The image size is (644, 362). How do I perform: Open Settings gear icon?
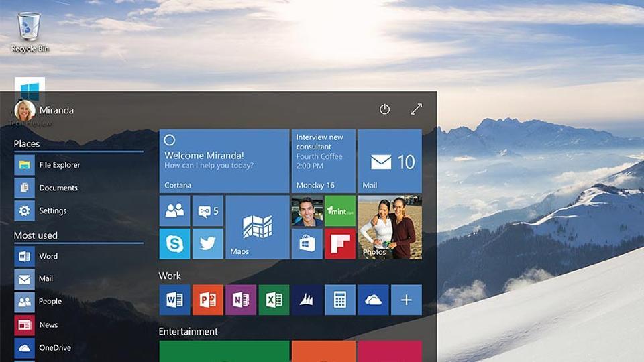(x=24, y=210)
